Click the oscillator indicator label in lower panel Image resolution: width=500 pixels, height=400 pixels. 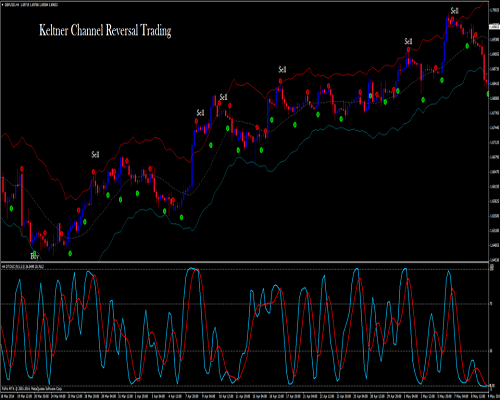coord(23,267)
